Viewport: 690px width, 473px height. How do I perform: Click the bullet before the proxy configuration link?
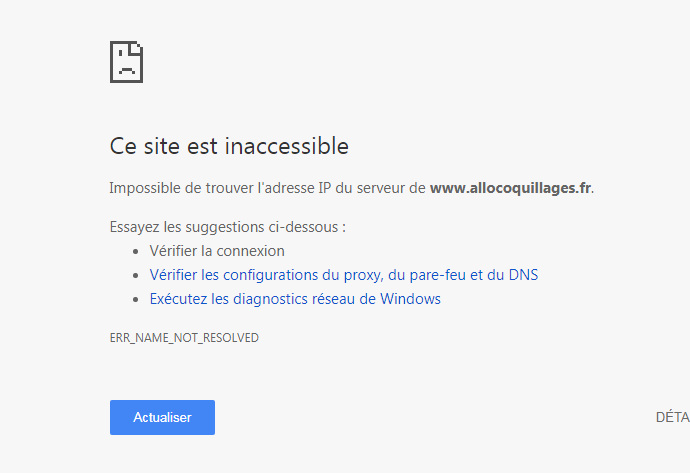[x=137, y=276]
